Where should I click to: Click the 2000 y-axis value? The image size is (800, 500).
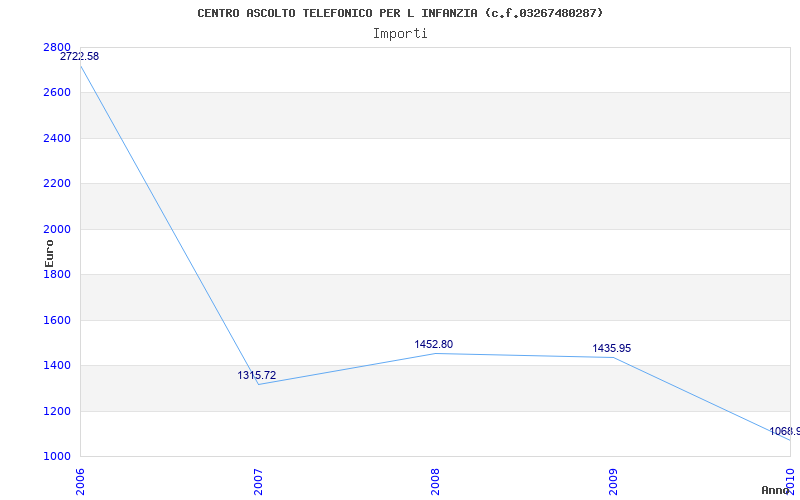click(x=56, y=230)
